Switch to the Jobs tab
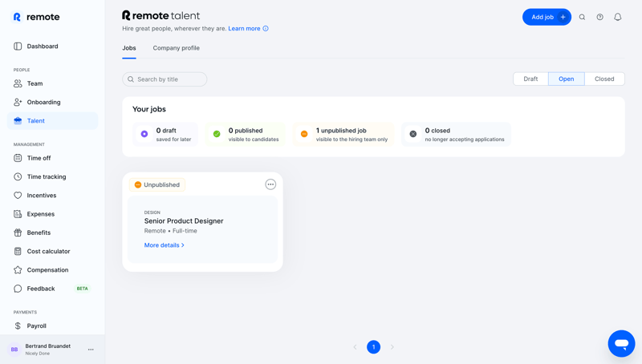The height and width of the screenshot is (364, 642). (129, 48)
